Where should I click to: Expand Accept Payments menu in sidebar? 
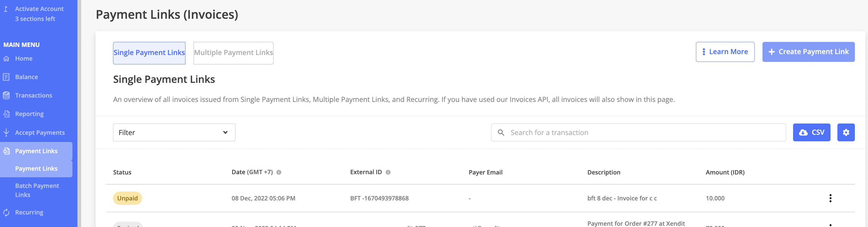pos(40,133)
